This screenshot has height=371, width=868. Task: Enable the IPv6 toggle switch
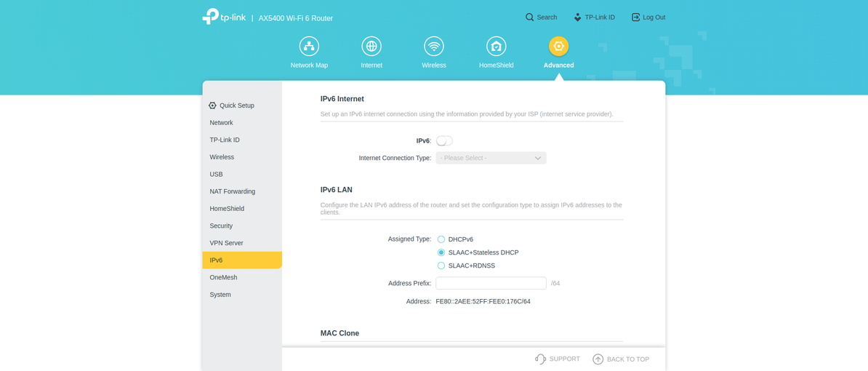(x=444, y=140)
